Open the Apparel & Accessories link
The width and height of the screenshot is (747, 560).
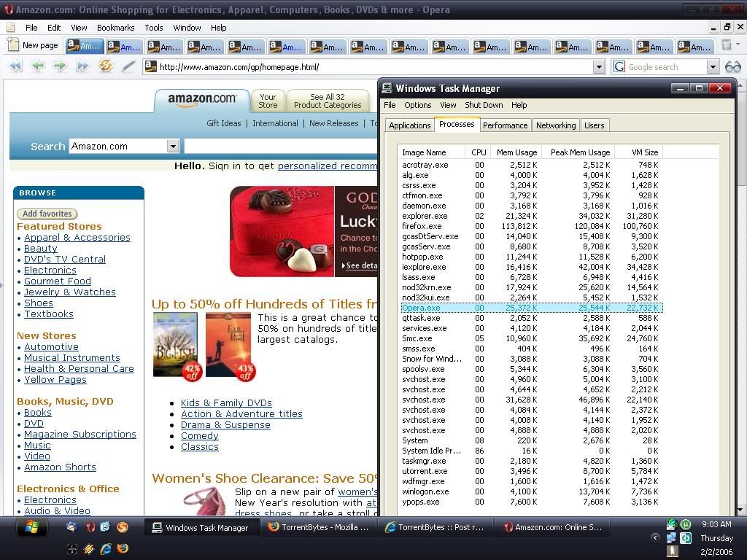[77, 237]
